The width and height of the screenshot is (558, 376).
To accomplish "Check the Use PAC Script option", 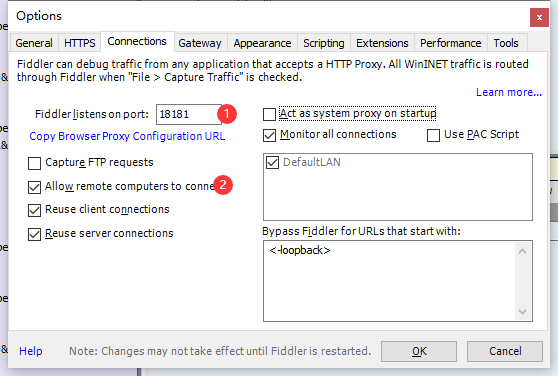I will [433, 135].
